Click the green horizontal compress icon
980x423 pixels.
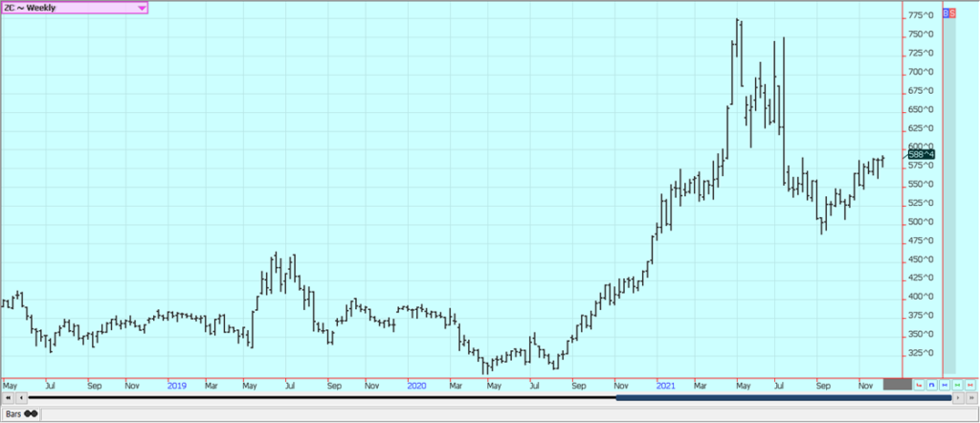click(957, 385)
